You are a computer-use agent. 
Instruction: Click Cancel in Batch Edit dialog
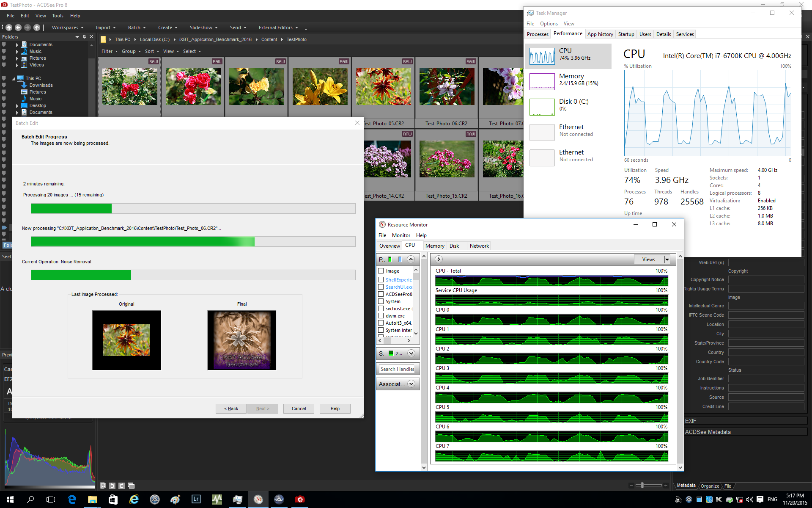(x=299, y=409)
